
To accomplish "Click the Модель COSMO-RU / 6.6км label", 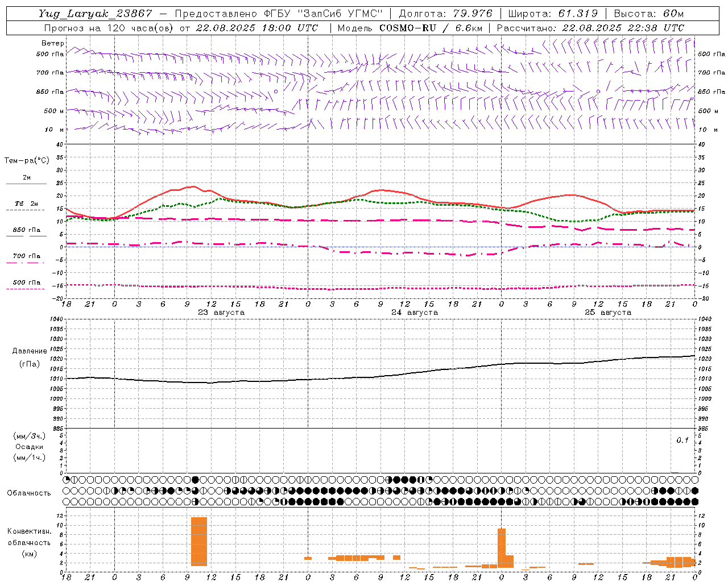I will 410,28.
